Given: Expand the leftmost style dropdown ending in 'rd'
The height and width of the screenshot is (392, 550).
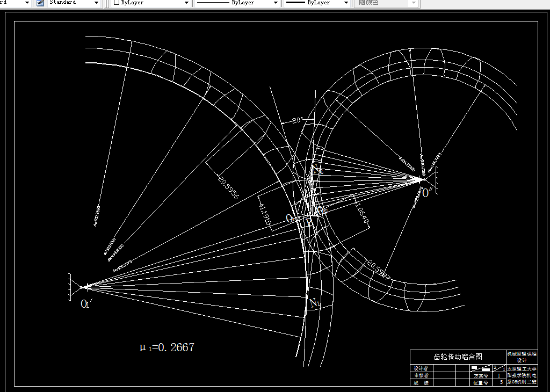Looking at the screenshot, I should [27, 3].
